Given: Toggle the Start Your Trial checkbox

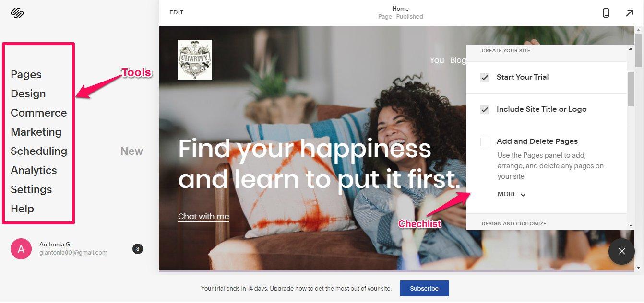Looking at the screenshot, I should pos(485,77).
